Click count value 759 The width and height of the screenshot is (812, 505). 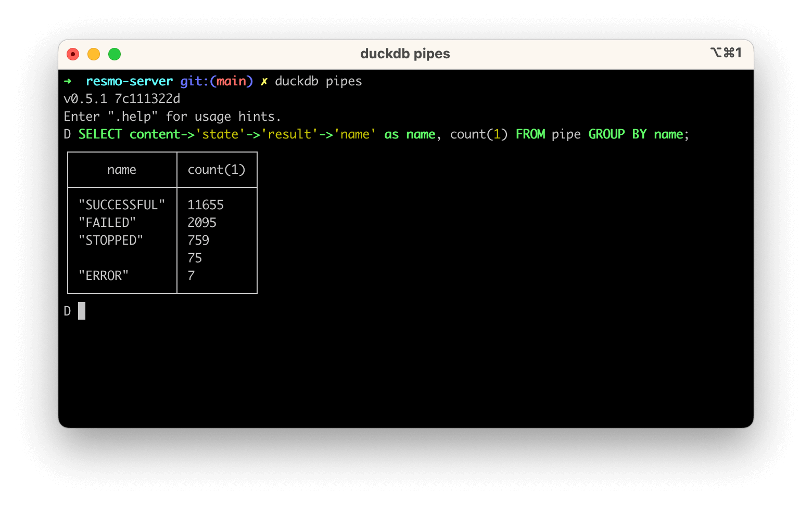[x=198, y=241]
